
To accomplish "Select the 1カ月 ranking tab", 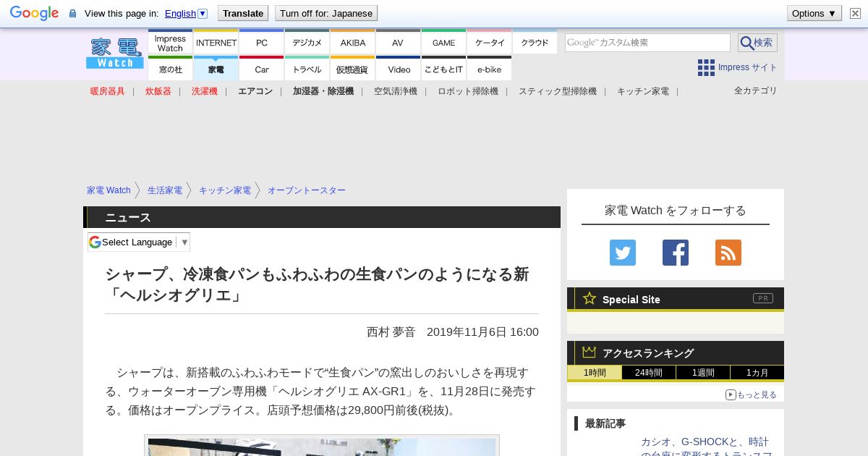I will click(757, 373).
